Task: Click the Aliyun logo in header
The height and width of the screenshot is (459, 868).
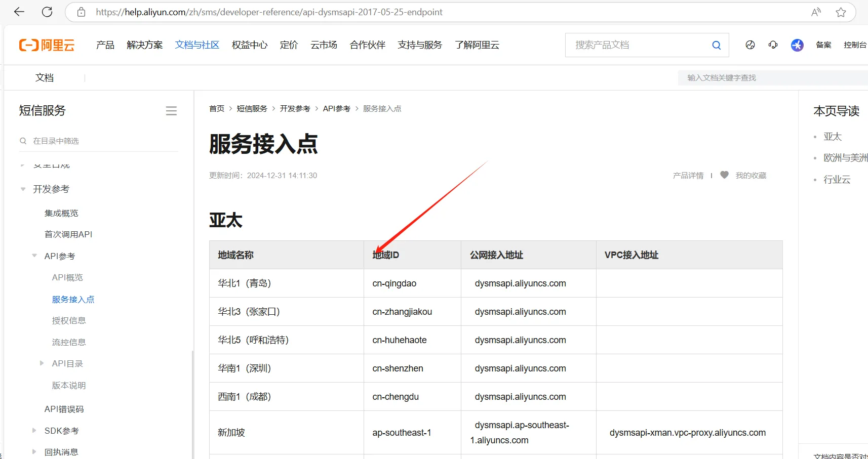Action: [x=47, y=45]
